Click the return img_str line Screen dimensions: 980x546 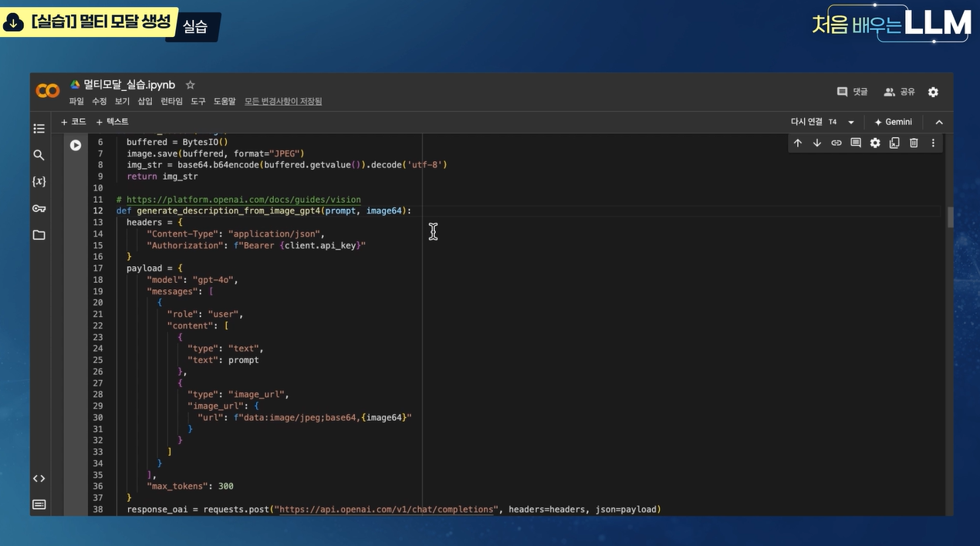(x=162, y=176)
